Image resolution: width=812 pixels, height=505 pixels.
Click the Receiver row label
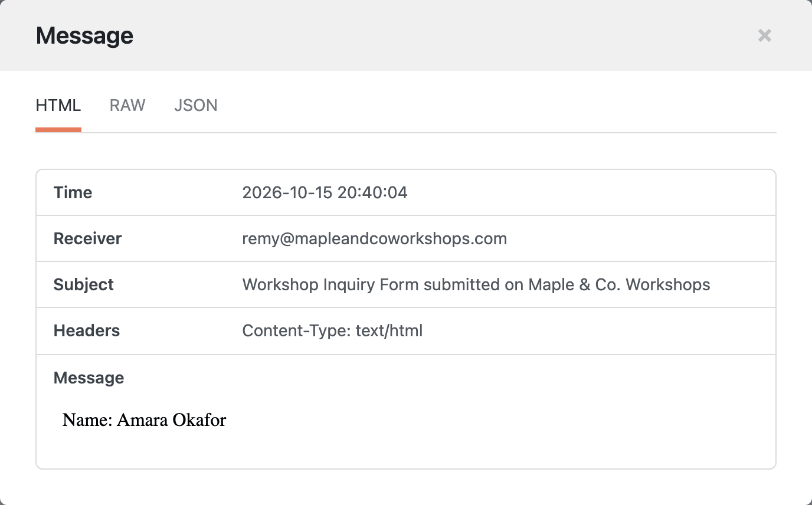tap(87, 238)
